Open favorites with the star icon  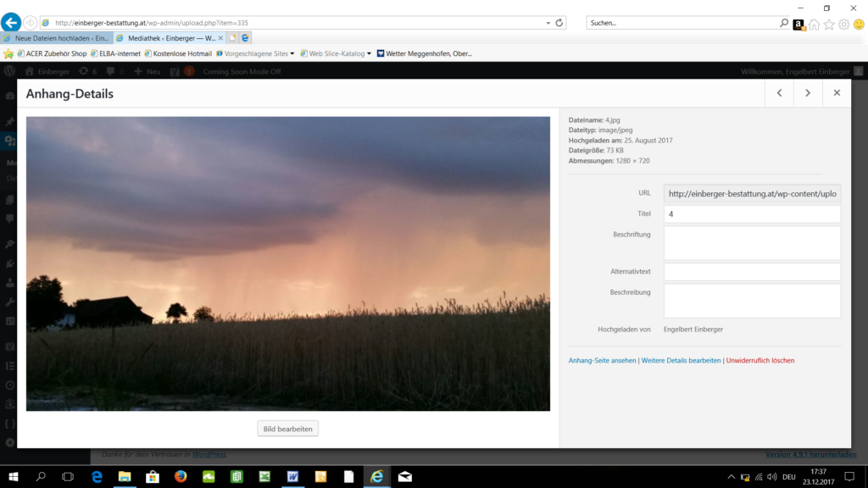click(x=829, y=25)
